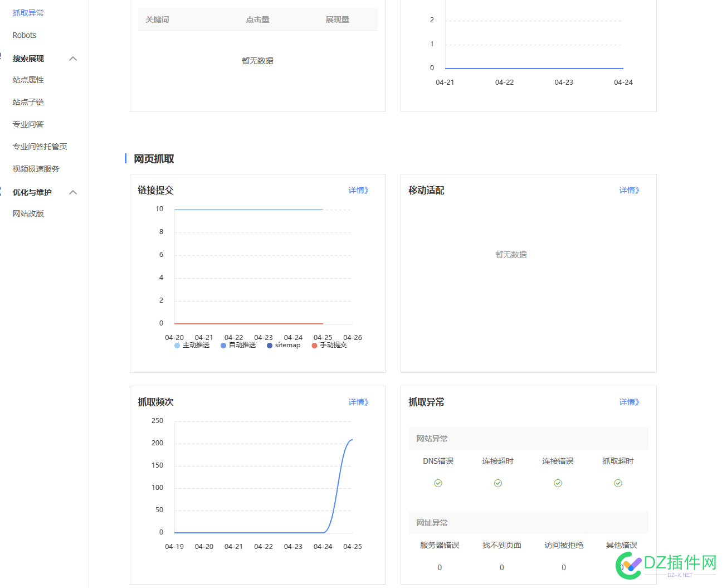
Task: Click the 服务器错误 label
Action: point(440,545)
